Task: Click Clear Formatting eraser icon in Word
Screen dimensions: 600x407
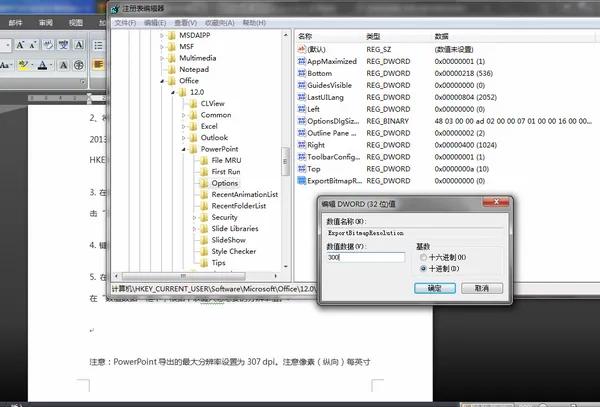Action: (x=48, y=45)
